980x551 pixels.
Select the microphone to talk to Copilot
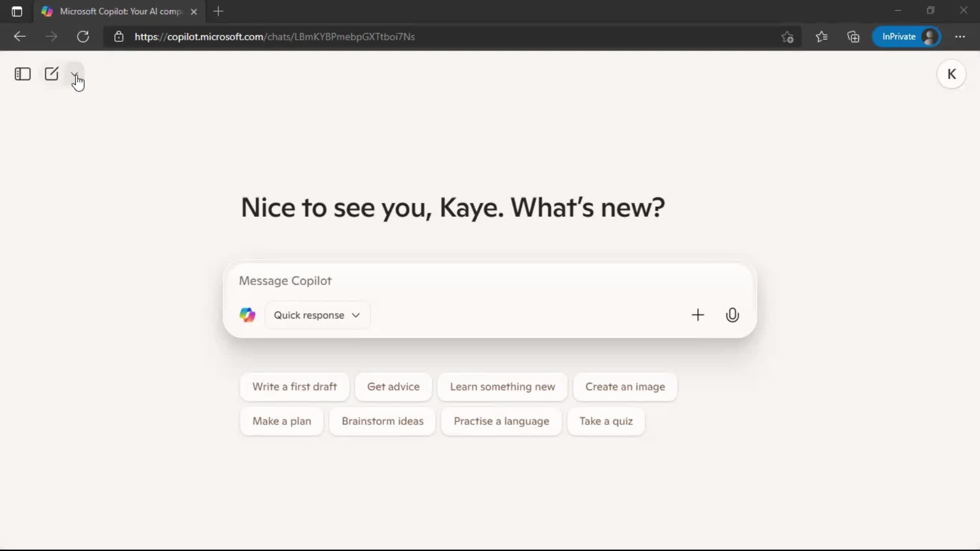732,315
